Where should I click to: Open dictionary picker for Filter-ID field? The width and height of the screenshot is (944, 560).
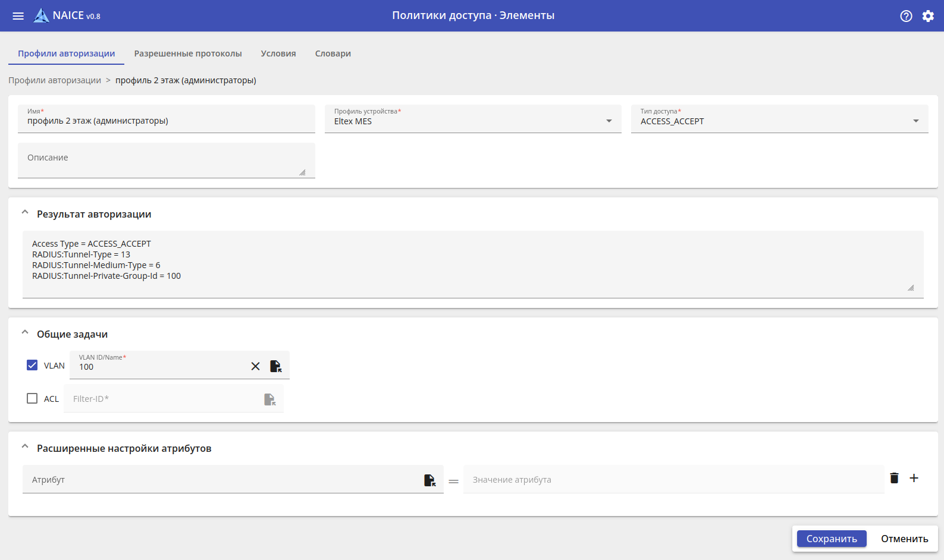point(269,399)
